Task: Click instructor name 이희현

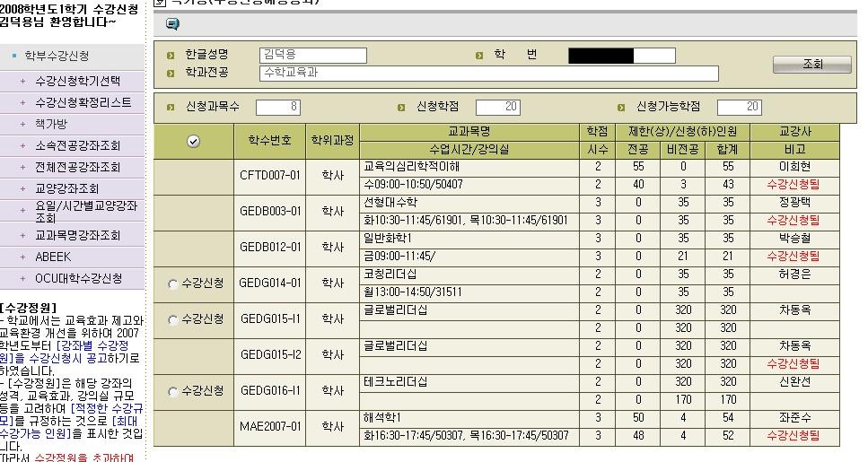Action: [x=794, y=167]
